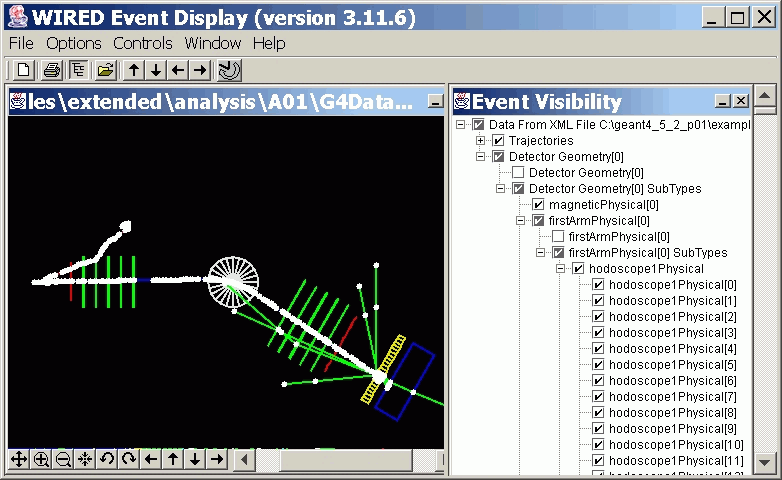
Task: Select the zoom in tool
Action: tap(41, 459)
